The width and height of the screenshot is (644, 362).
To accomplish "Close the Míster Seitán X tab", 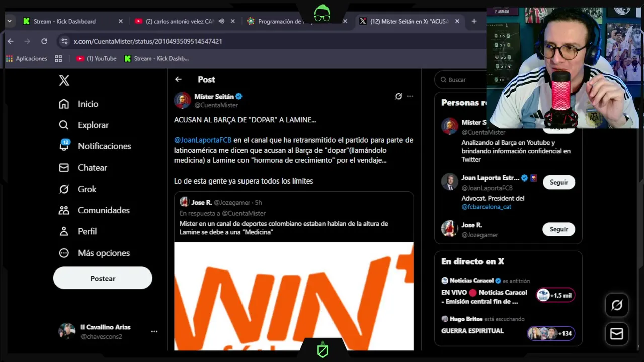I will [457, 21].
